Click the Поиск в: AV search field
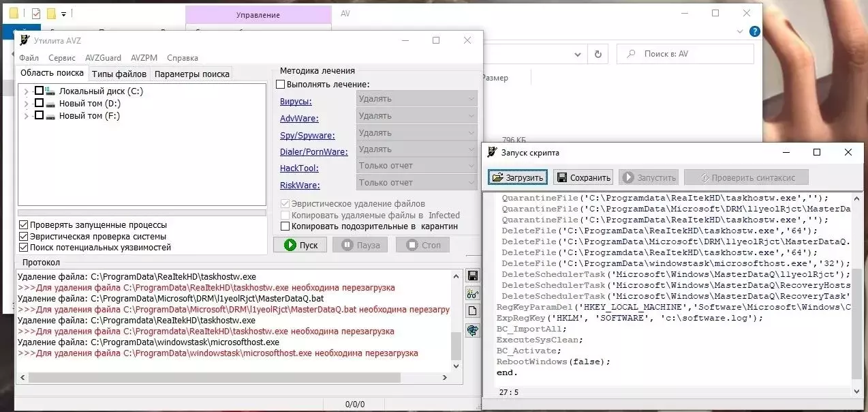This screenshot has height=412, width=868. [x=685, y=54]
